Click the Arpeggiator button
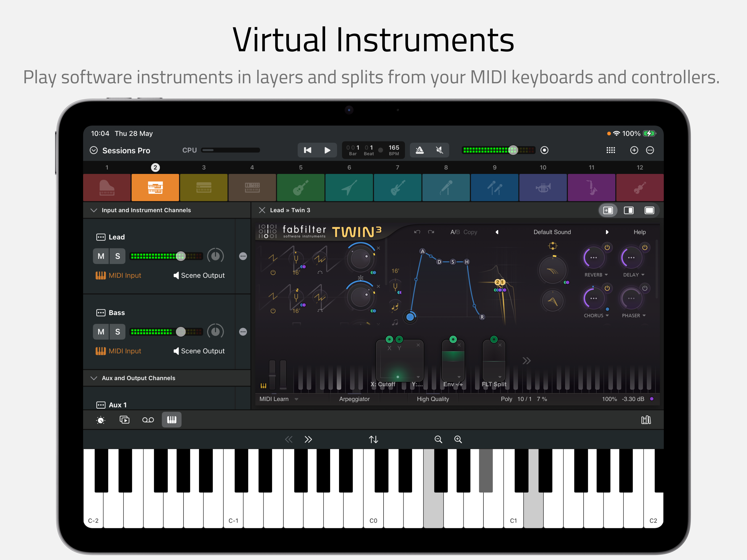 pyautogui.click(x=354, y=399)
